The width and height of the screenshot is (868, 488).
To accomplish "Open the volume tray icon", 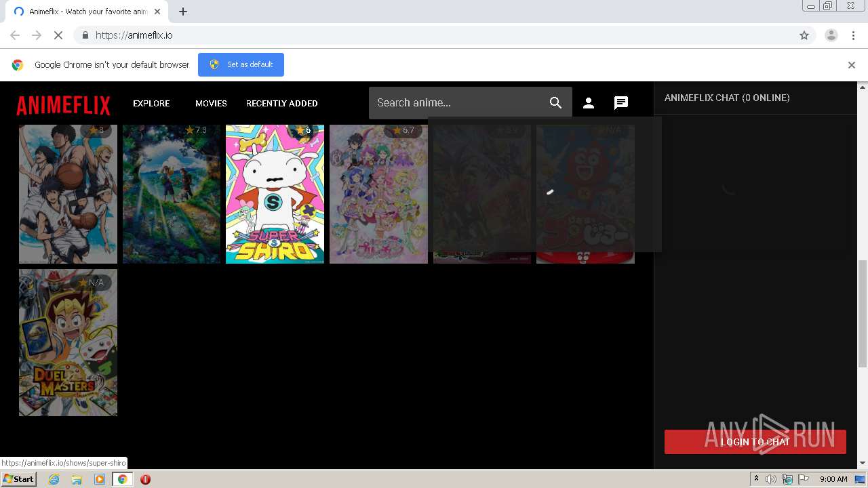I will point(771,479).
